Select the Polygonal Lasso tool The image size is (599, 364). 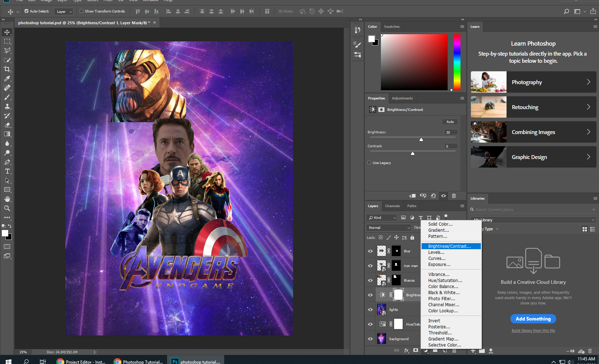coord(7,51)
